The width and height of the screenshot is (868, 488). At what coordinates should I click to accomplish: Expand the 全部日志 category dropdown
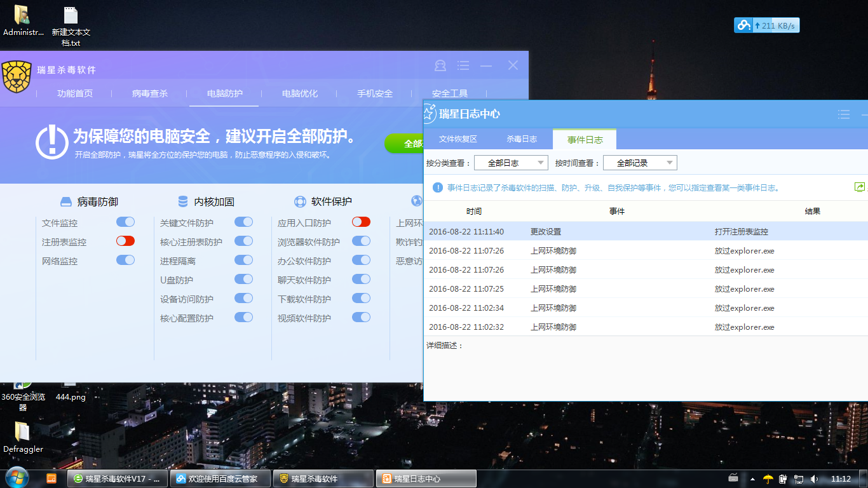[x=511, y=163]
